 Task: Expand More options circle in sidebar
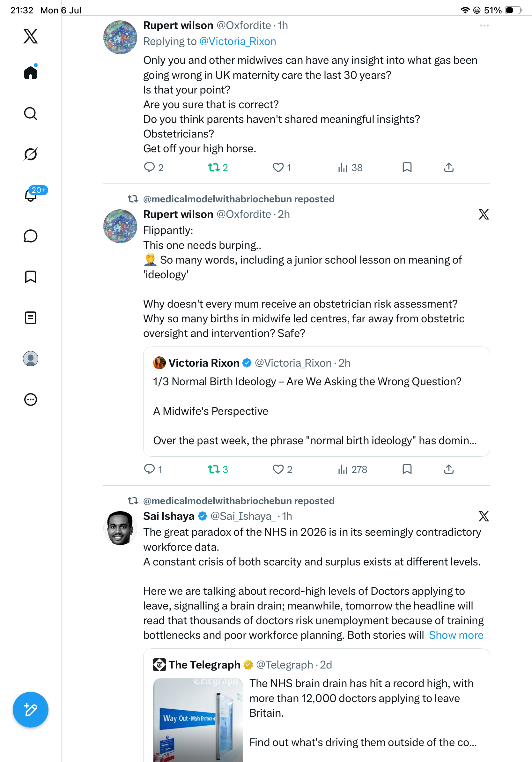click(31, 400)
